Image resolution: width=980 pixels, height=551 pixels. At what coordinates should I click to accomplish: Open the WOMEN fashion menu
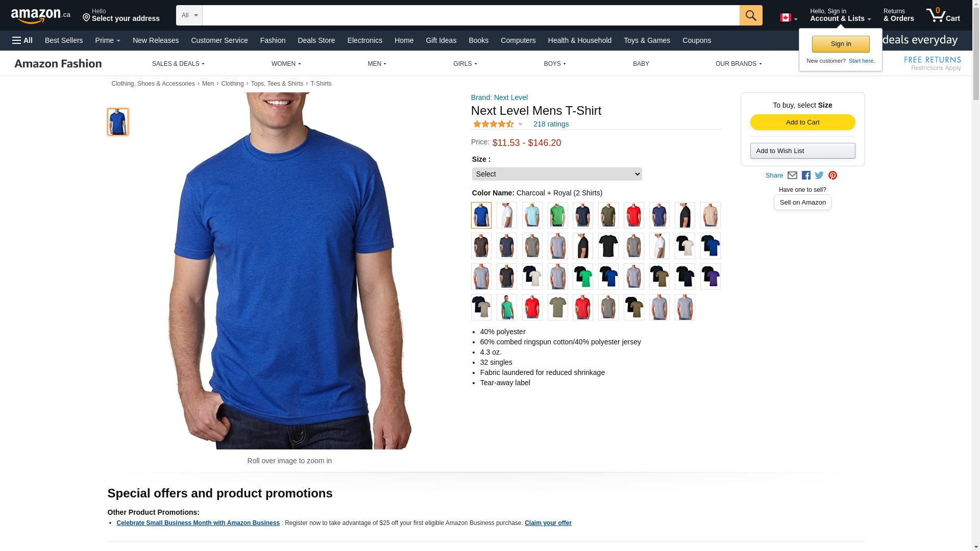(x=286, y=64)
